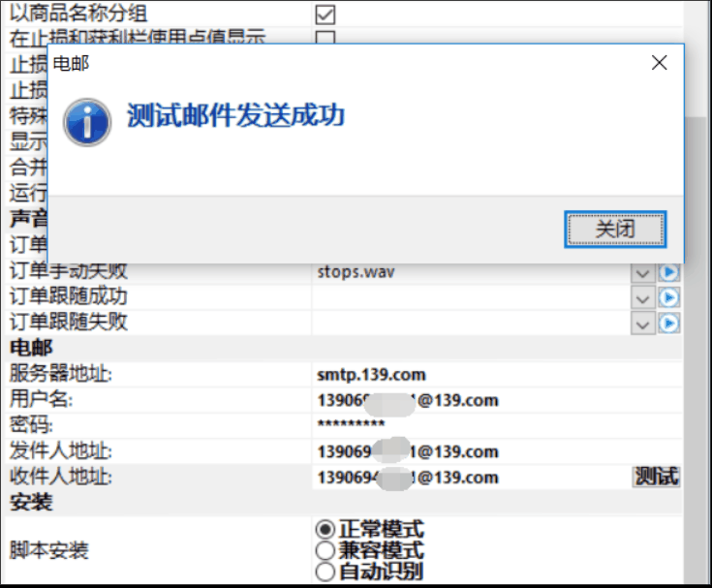Play the 订单跟随失败 sound preview

tap(669, 323)
